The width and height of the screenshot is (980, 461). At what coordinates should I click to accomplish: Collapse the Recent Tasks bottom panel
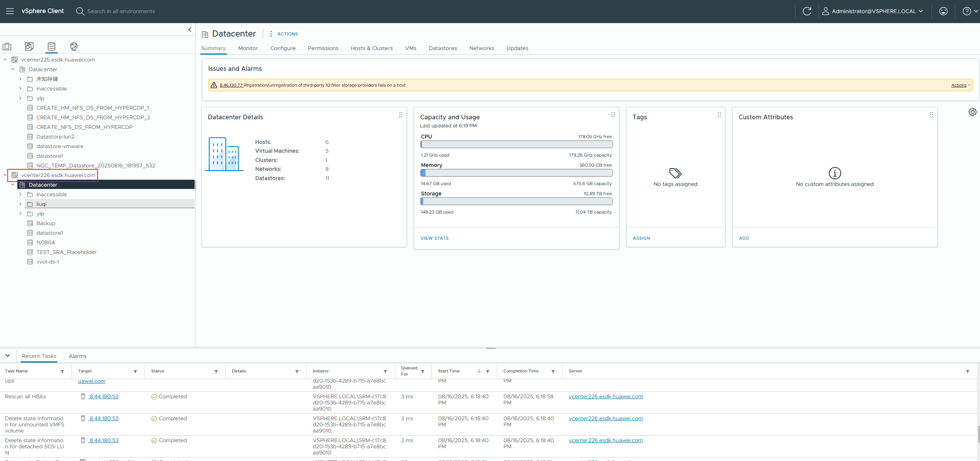[8, 356]
